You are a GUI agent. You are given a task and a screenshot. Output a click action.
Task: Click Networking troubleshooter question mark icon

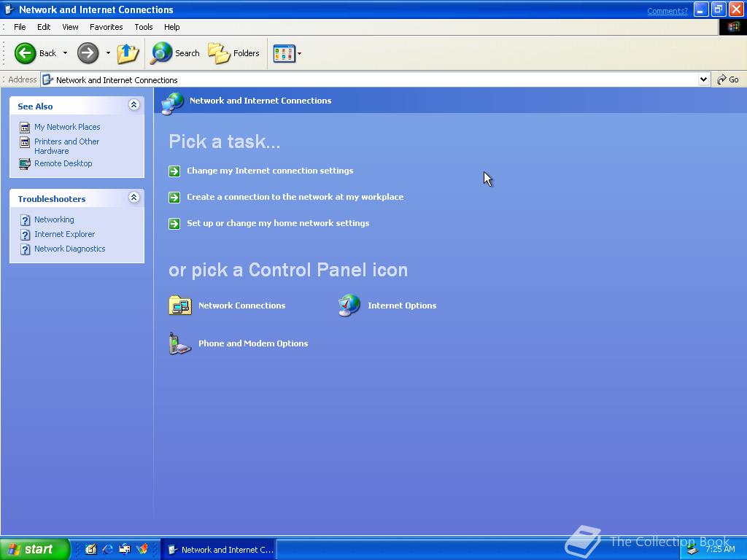(26, 220)
